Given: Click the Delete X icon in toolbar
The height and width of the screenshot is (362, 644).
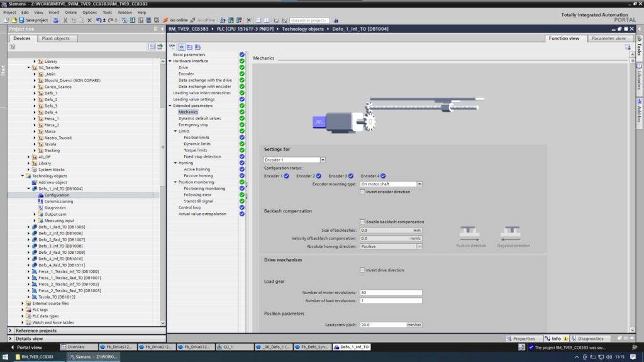Looking at the screenshot, I should click(x=89, y=20).
